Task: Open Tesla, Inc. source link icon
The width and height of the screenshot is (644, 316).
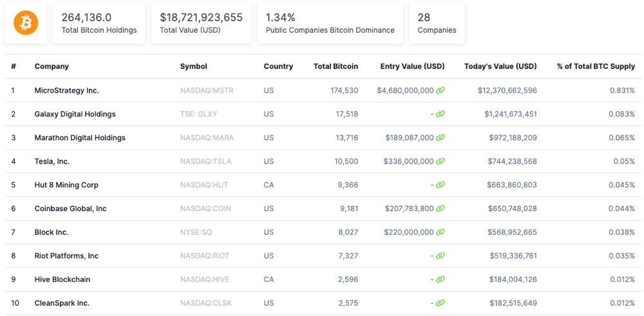Action: pos(440,162)
